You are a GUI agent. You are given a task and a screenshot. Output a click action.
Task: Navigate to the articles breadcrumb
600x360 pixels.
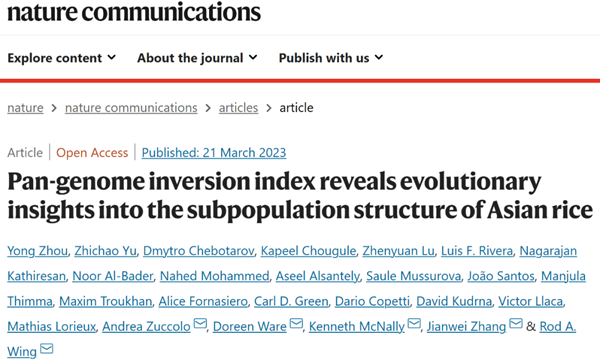point(238,108)
